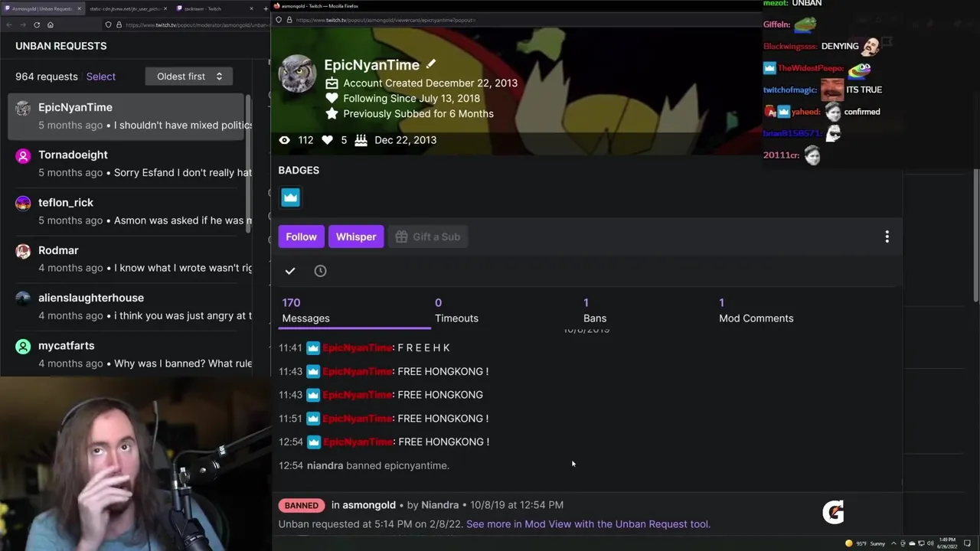The width and height of the screenshot is (980, 551).
Task: Click 12:54 FREE HONGKONG message
Action: (x=384, y=442)
